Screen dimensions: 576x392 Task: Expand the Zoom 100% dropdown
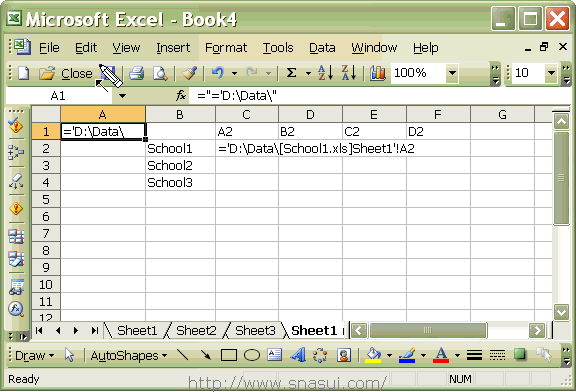[453, 73]
